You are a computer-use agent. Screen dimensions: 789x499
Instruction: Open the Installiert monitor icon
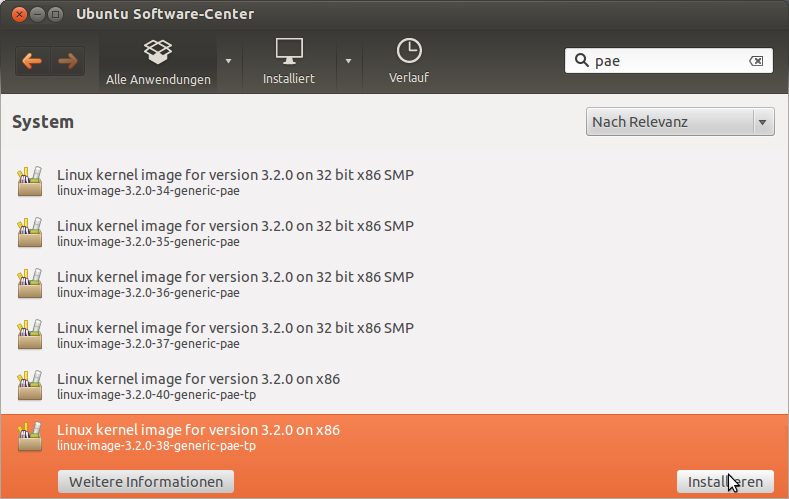tap(289, 51)
